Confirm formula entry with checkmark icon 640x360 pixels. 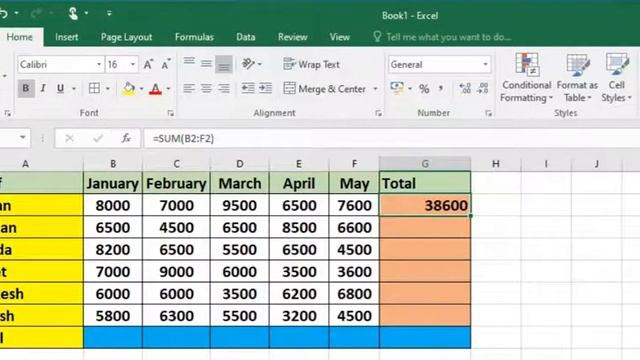click(x=98, y=138)
